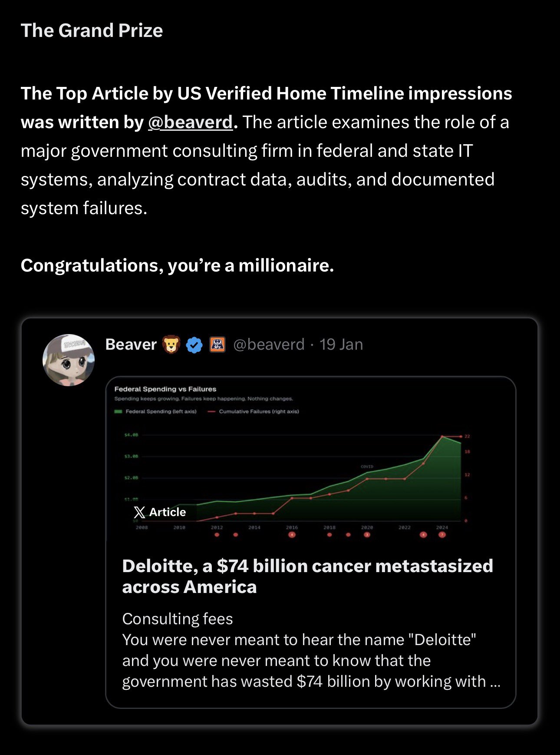This screenshot has height=755, width=560.
Task: Click the 22 peak point on failures line
Action: click(442, 436)
